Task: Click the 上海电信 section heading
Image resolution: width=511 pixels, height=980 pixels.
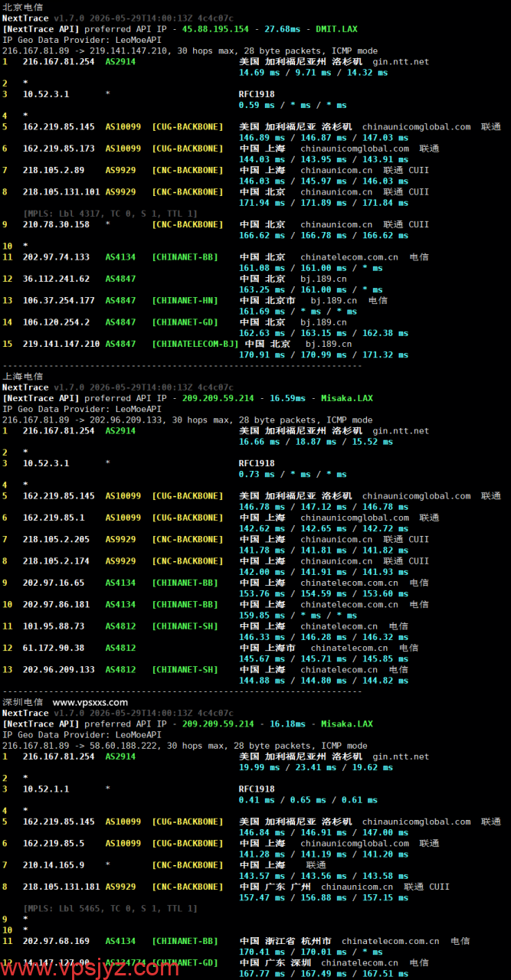Action: pyautogui.click(x=23, y=376)
